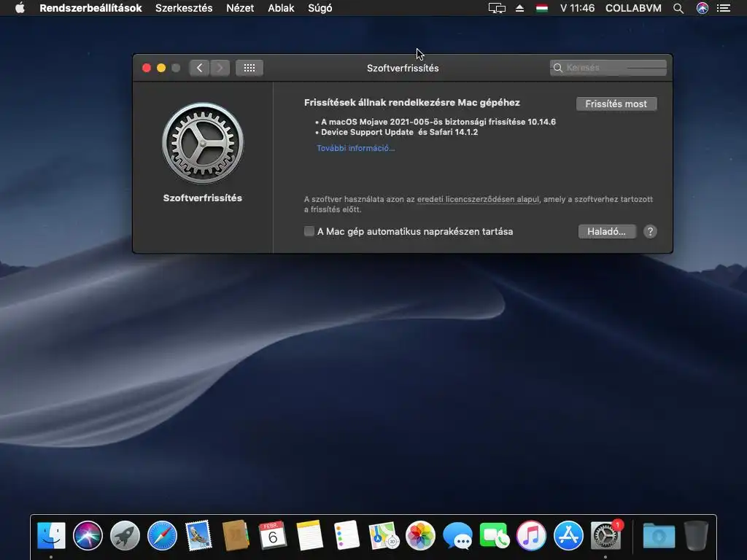Open the Súgó menu
The image size is (747, 560).
[320, 8]
